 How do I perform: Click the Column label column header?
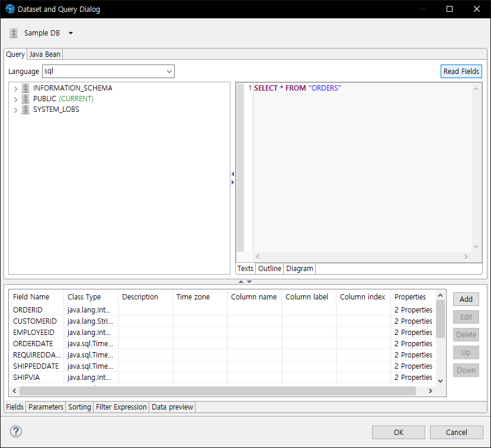309,297
